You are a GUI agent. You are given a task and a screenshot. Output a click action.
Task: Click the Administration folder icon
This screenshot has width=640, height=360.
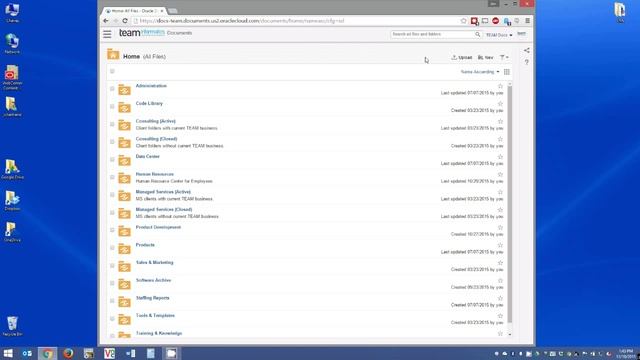[124, 89]
